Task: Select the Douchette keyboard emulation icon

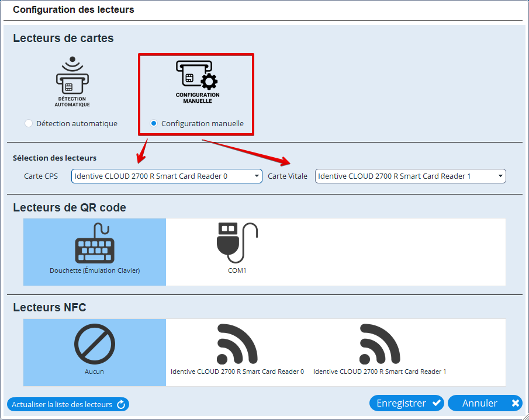Action: point(95,245)
